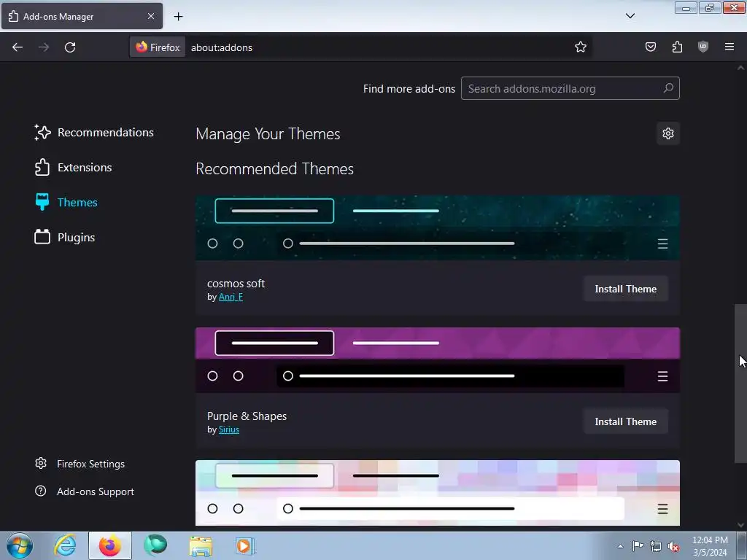The image size is (747, 560).
Task: Click the page vertical scrollbar thumb
Action: (740, 384)
